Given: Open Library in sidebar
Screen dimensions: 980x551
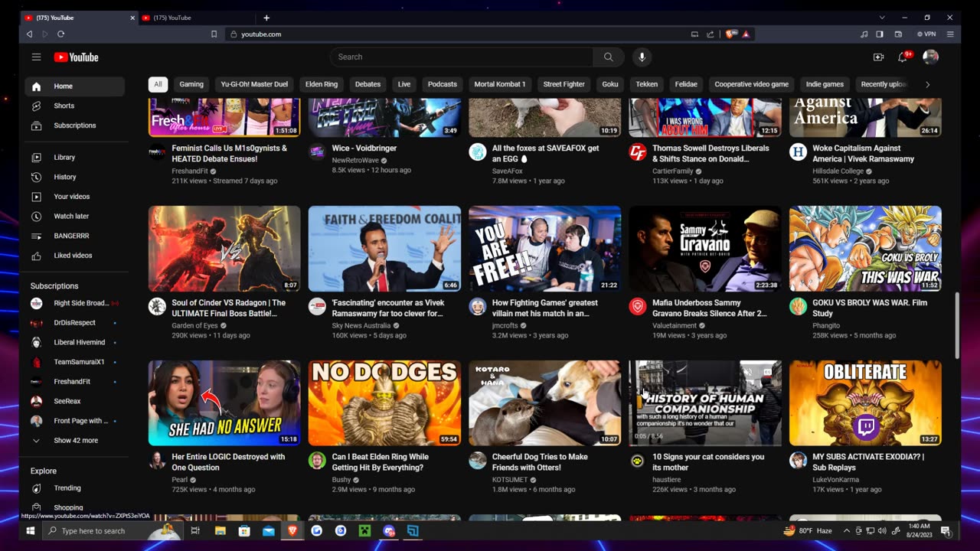Looking at the screenshot, I should [74, 158].
